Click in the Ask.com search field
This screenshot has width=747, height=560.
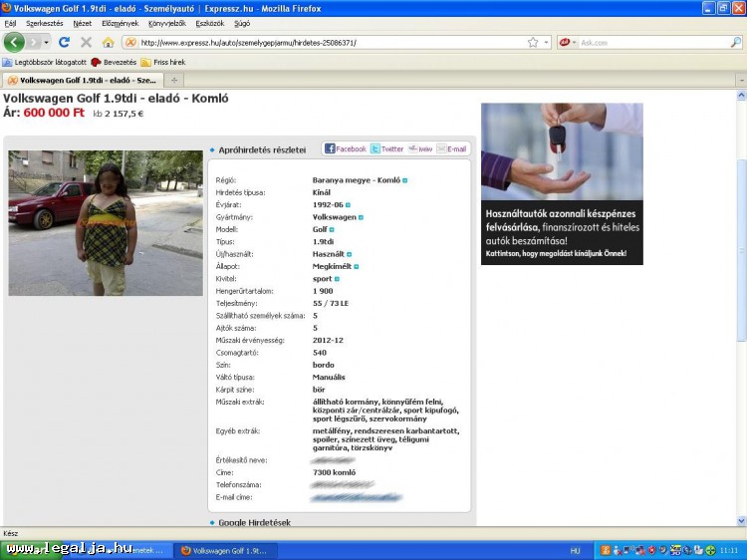pyautogui.click(x=651, y=43)
